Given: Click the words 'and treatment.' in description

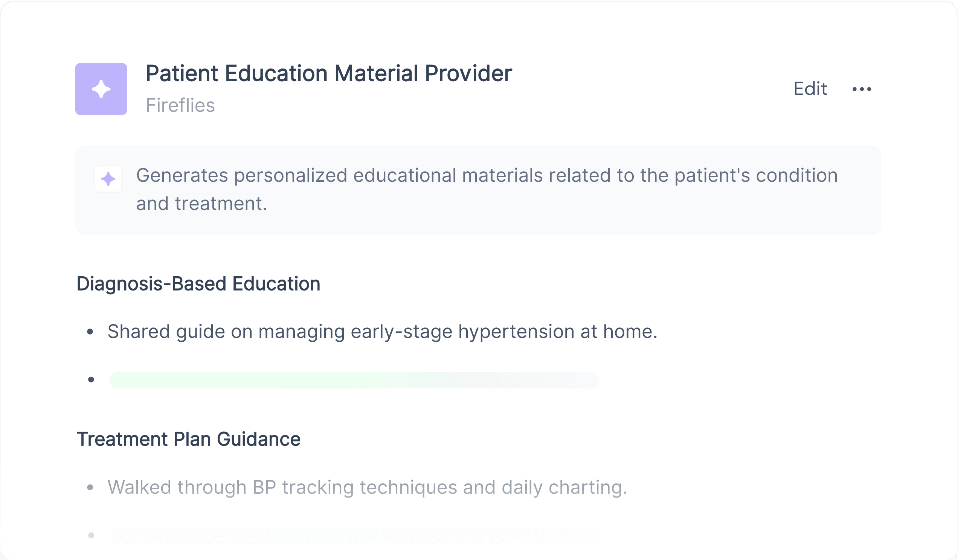Looking at the screenshot, I should (201, 204).
